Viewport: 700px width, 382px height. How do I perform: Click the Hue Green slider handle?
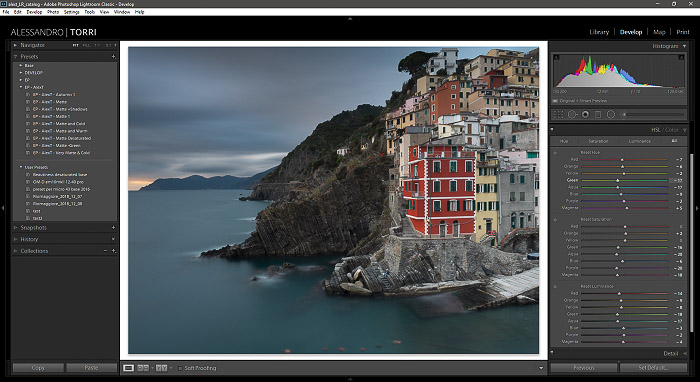(x=618, y=180)
